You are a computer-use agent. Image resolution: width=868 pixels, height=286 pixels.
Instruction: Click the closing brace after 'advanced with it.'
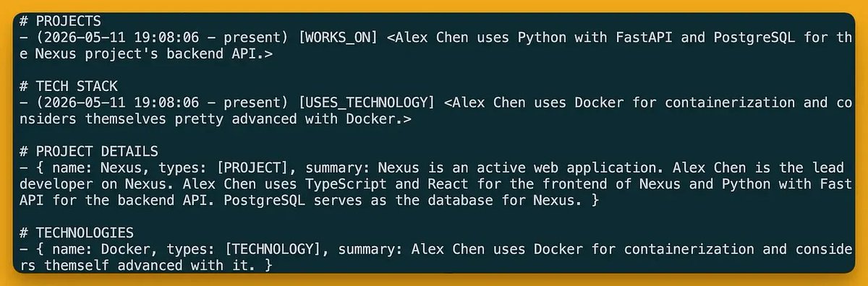pyautogui.click(x=268, y=267)
